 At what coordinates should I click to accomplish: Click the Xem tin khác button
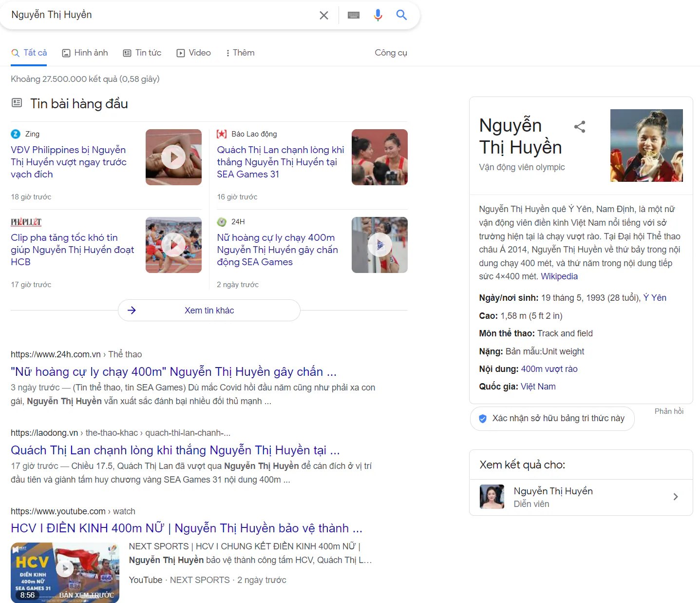pyautogui.click(x=209, y=311)
